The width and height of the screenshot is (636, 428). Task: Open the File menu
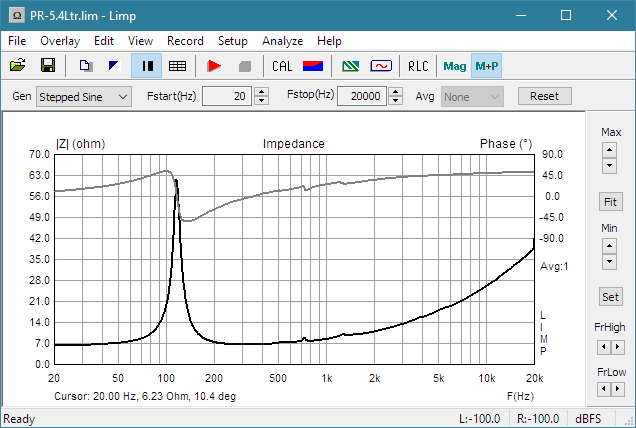pos(17,41)
